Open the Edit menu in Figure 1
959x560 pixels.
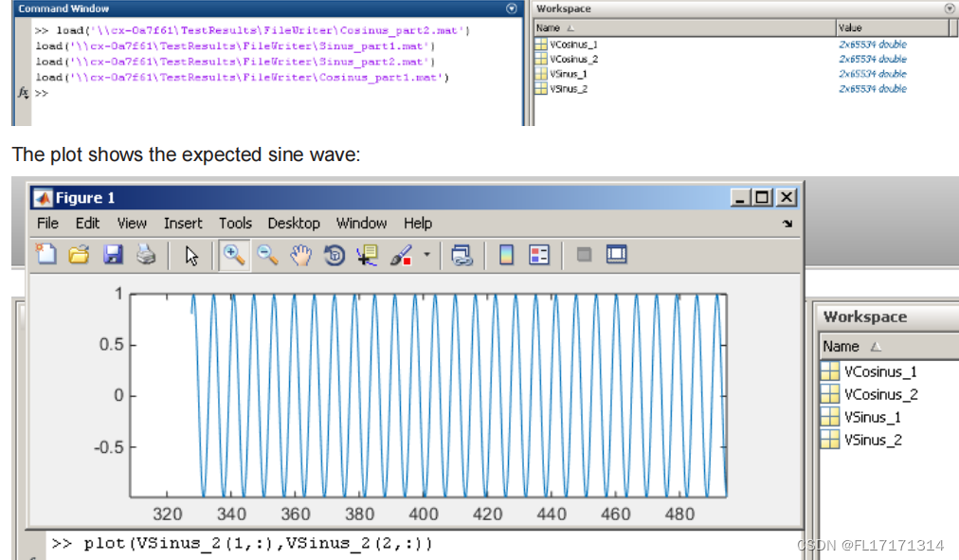click(x=87, y=224)
